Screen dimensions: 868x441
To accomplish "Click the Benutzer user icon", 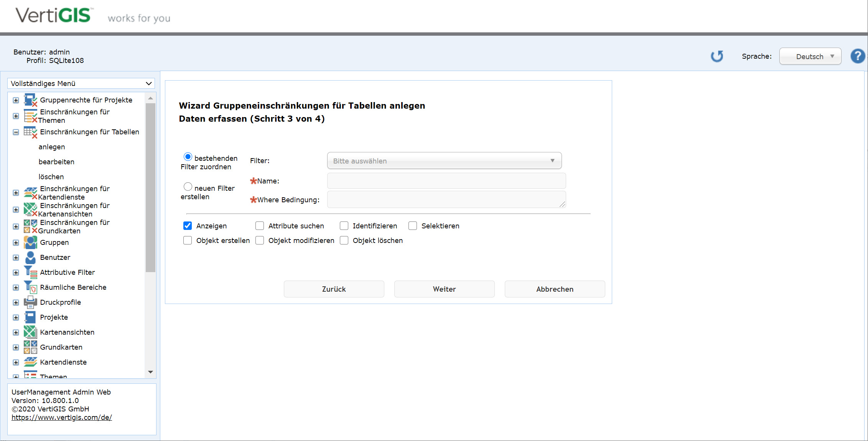I will [x=30, y=257].
